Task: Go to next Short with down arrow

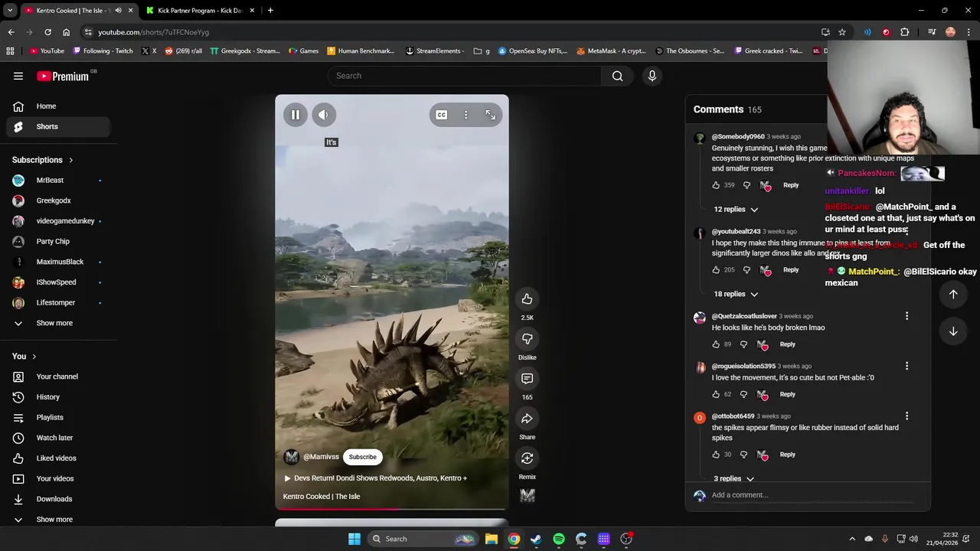Action: point(953,331)
